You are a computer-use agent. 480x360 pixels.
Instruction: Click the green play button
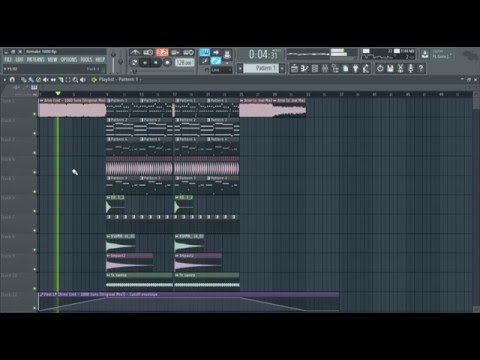pos(145,62)
